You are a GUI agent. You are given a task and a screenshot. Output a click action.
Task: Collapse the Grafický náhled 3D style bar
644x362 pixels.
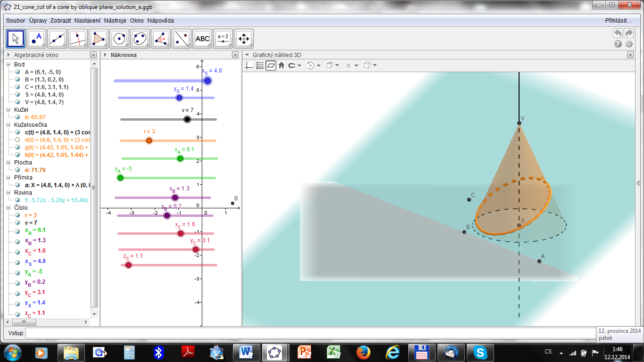coord(247,55)
